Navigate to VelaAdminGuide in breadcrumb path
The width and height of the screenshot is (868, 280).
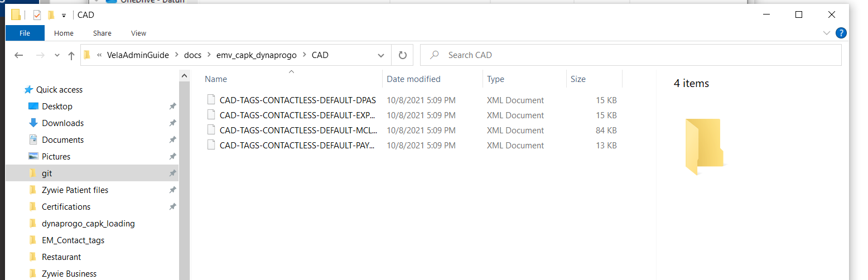point(137,55)
